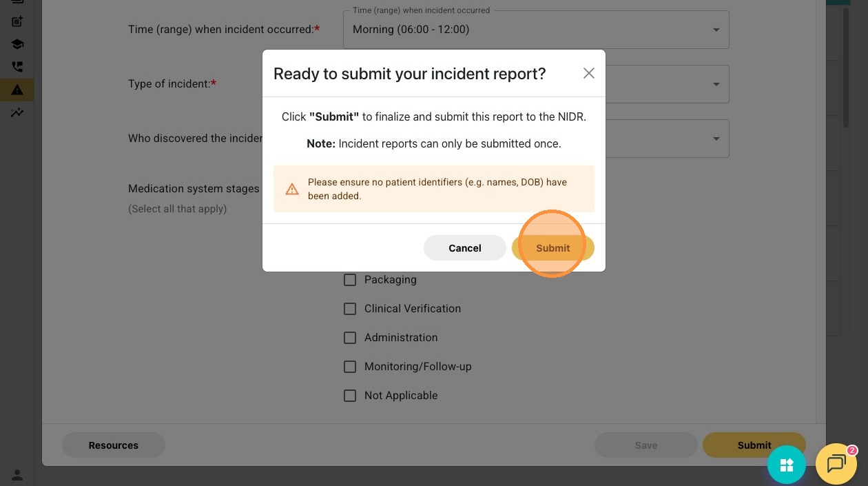Open the incident time range dropdown

point(536,30)
